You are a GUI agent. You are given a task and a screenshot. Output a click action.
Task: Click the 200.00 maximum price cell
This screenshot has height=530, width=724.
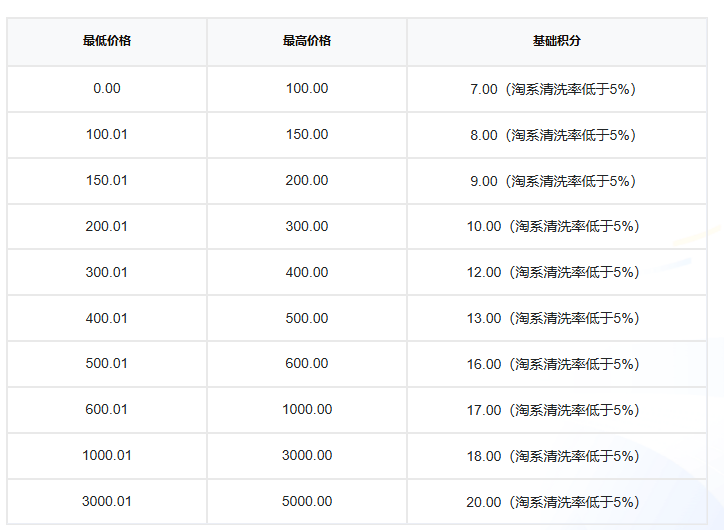click(307, 181)
